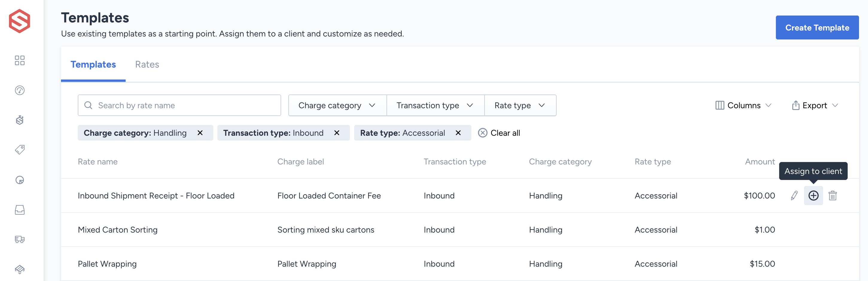Open the price tag sidebar icon
Viewport: 868px width, 281px height.
coord(19,149)
